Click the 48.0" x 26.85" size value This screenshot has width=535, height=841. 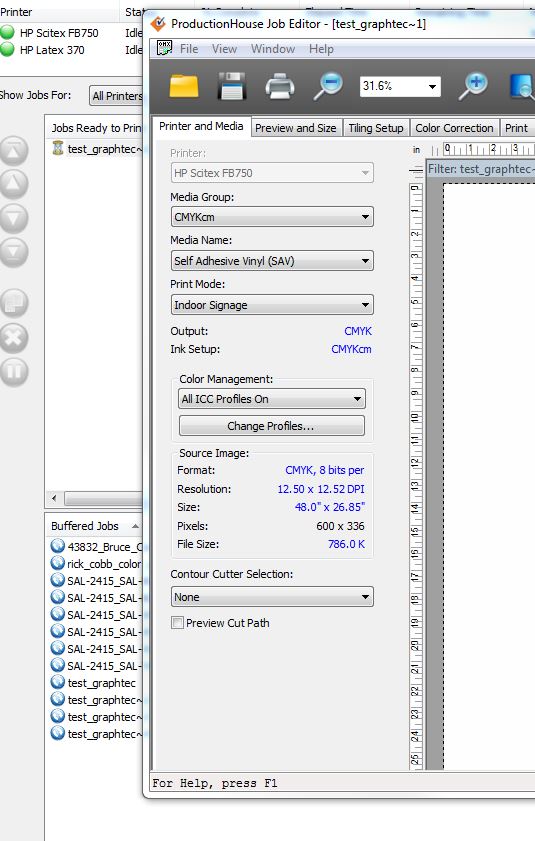click(x=330, y=507)
